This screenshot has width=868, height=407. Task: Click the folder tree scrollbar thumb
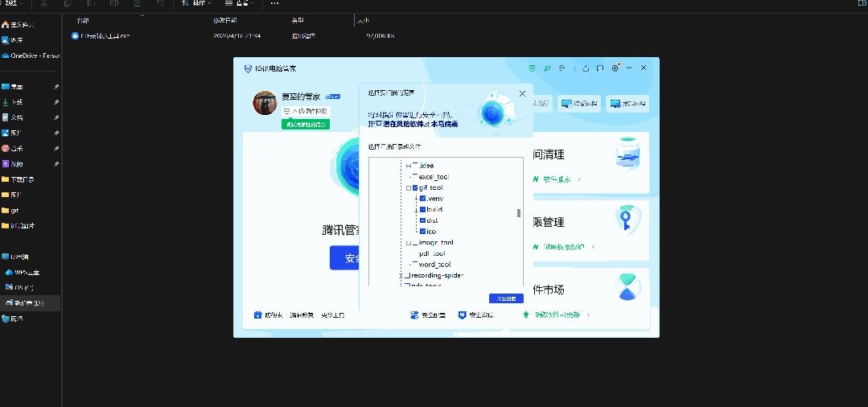click(519, 212)
